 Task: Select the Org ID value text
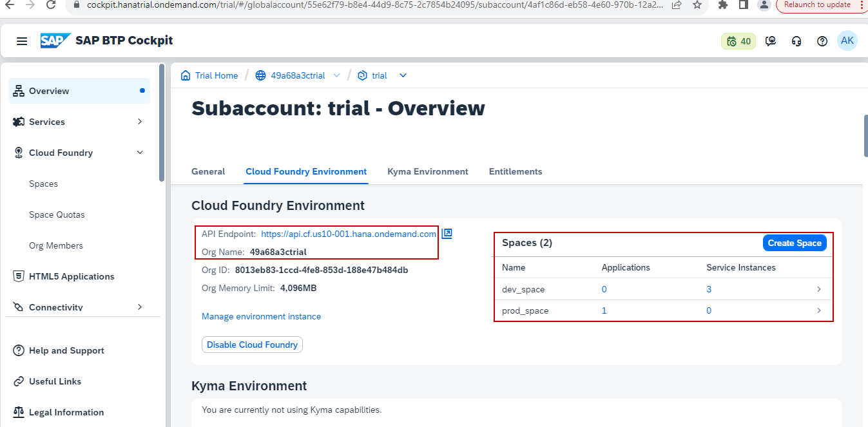click(322, 270)
